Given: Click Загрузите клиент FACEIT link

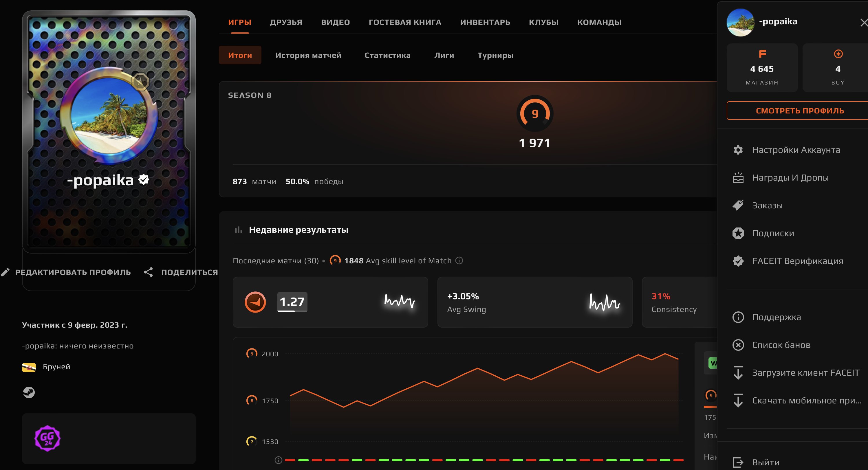Looking at the screenshot, I should click(796, 373).
